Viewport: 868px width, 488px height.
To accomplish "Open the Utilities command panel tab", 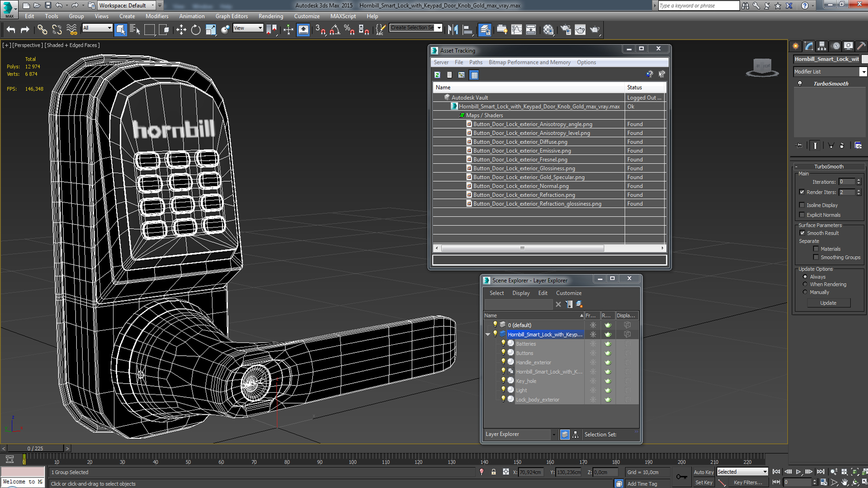I will pyautogui.click(x=861, y=46).
